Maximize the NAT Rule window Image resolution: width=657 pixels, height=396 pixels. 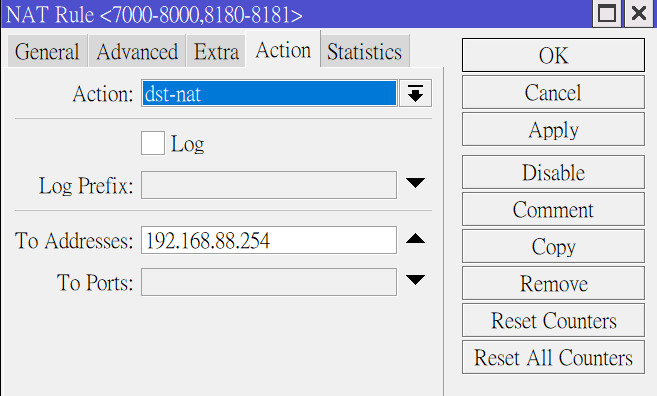607,14
